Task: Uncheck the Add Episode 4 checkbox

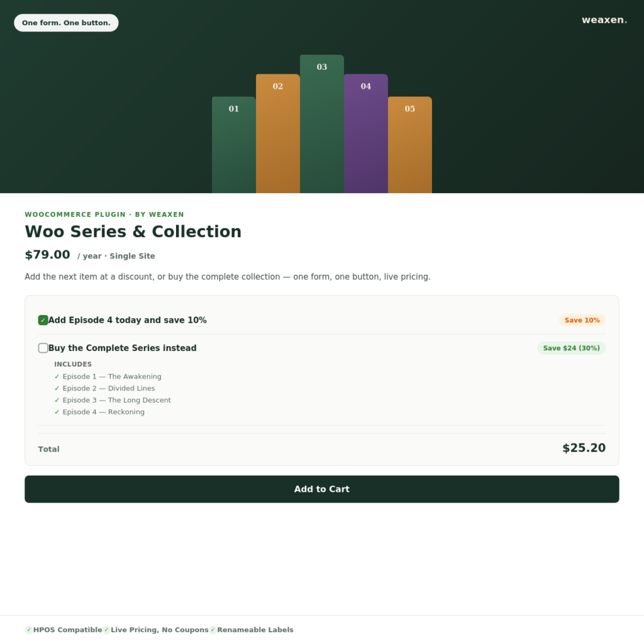Action: [43, 320]
